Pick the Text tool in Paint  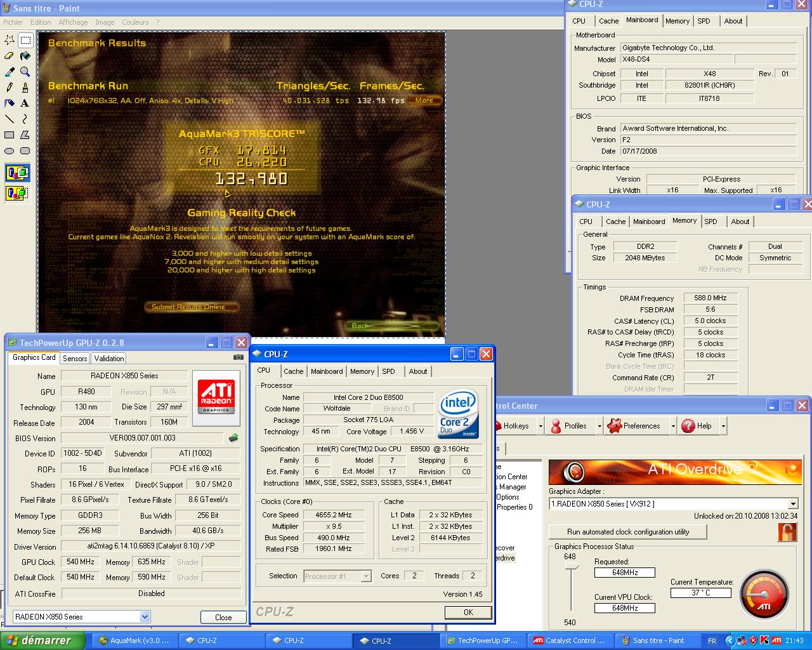pyautogui.click(x=25, y=103)
